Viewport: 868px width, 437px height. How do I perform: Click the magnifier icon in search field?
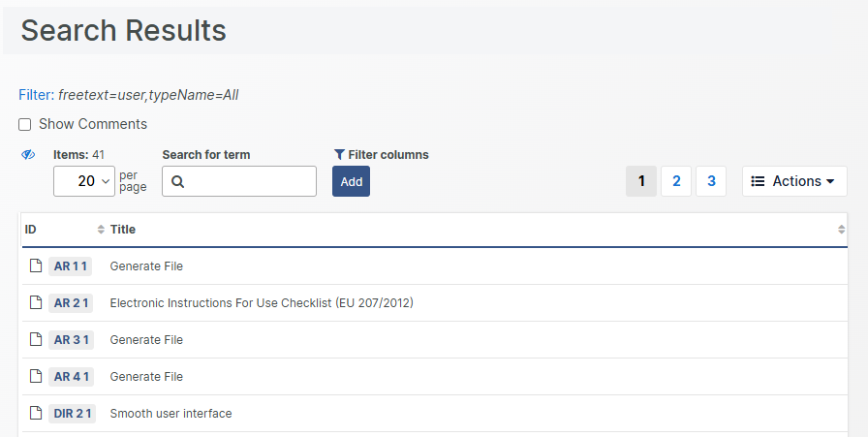[x=176, y=182]
